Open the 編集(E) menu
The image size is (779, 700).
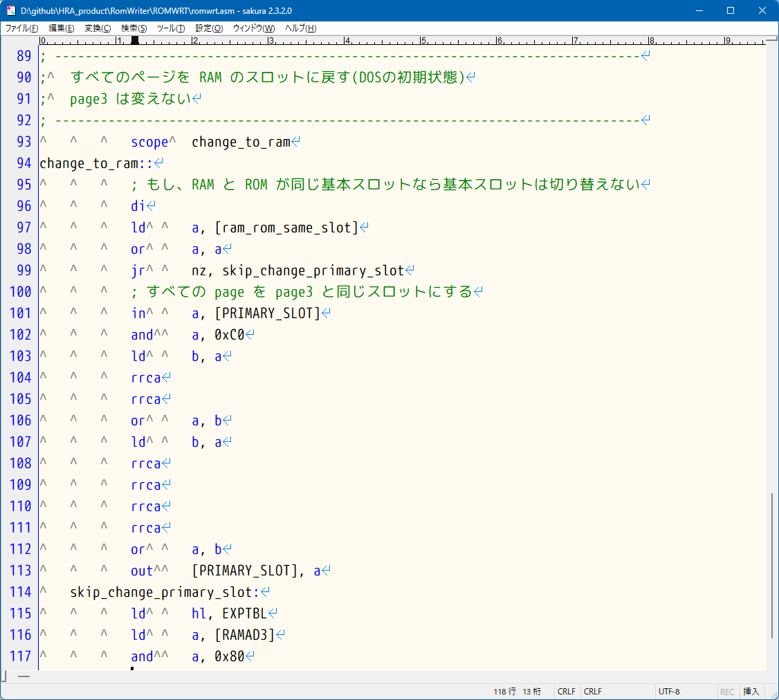pyautogui.click(x=61, y=28)
